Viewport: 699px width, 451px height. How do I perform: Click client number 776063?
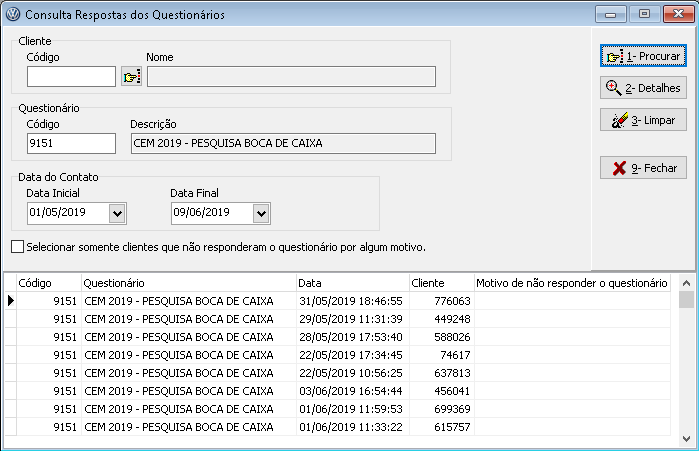[452, 301]
